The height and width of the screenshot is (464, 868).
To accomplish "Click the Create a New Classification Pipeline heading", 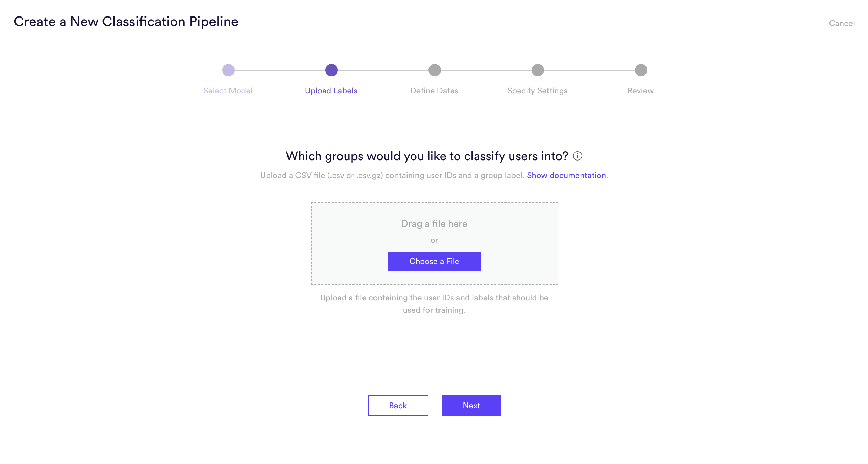I will coord(126,22).
